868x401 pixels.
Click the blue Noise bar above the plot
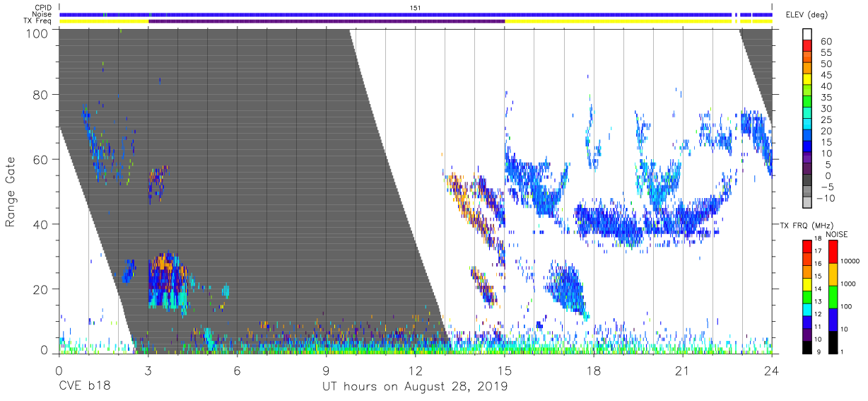pos(416,14)
